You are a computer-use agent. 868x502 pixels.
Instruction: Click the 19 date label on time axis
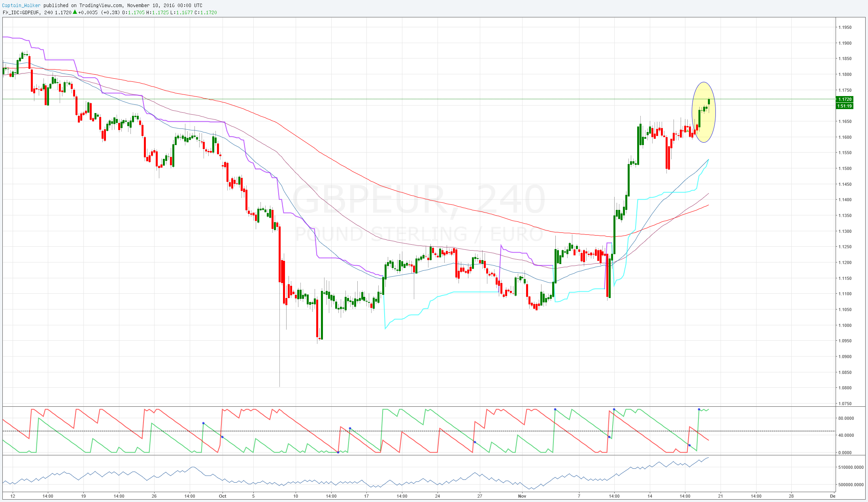pos(83,496)
